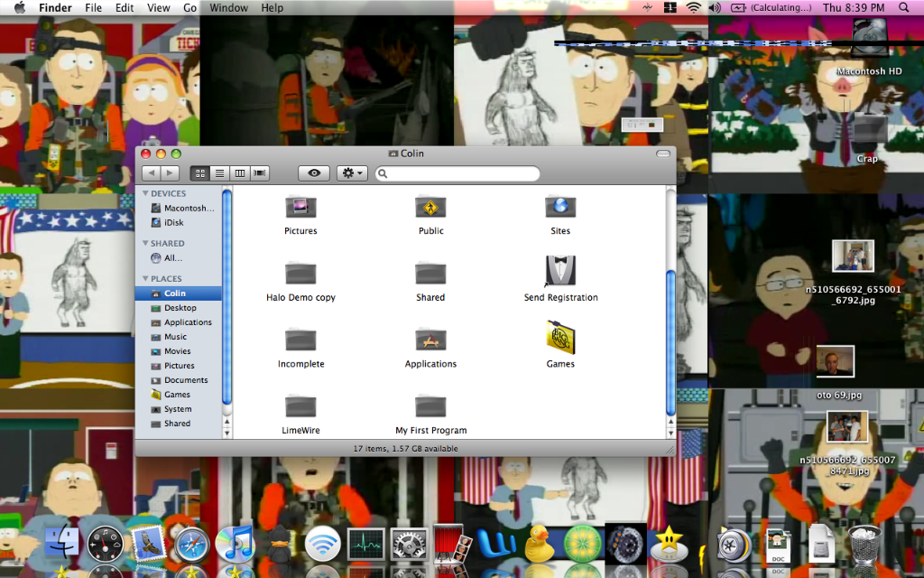Open the Go menu in menu bar
The image size is (924, 578).
coord(189,8)
